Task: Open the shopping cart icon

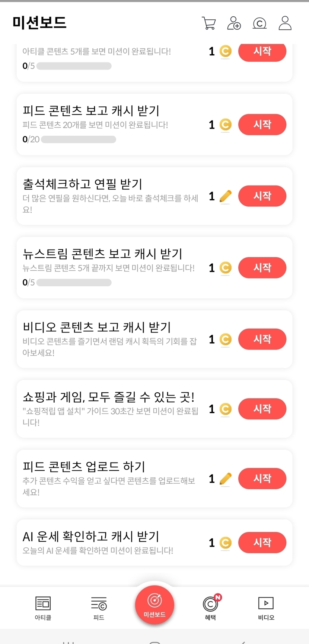Action: 208,23
